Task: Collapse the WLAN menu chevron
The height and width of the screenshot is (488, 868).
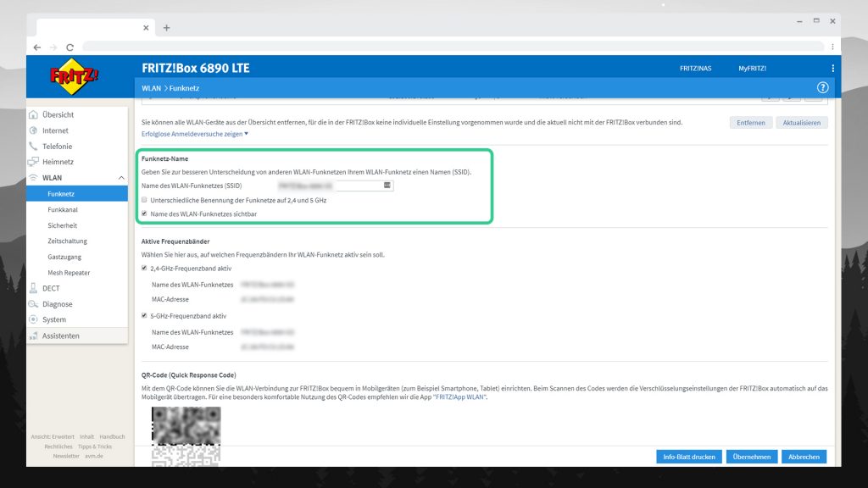Action: coord(121,178)
